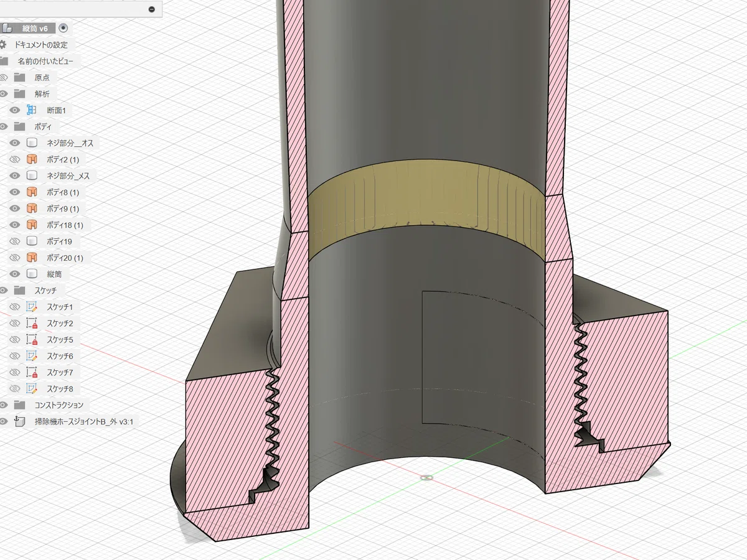Open ドキュメントの設定 gear icon

[x=2, y=45]
